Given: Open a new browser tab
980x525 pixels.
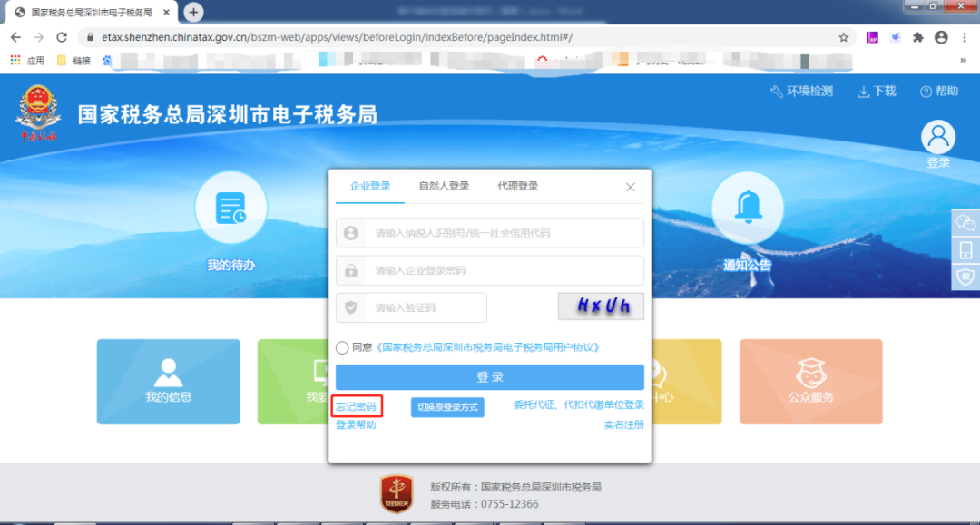Looking at the screenshot, I should (194, 12).
